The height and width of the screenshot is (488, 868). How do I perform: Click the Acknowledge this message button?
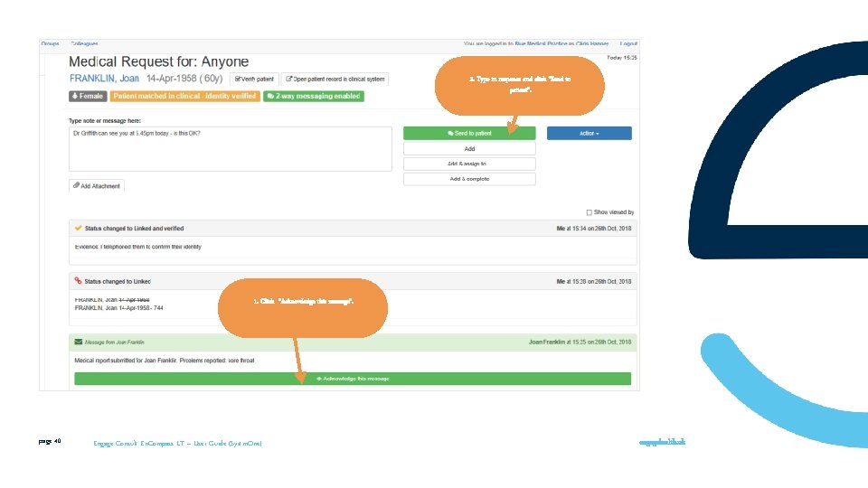point(353,379)
